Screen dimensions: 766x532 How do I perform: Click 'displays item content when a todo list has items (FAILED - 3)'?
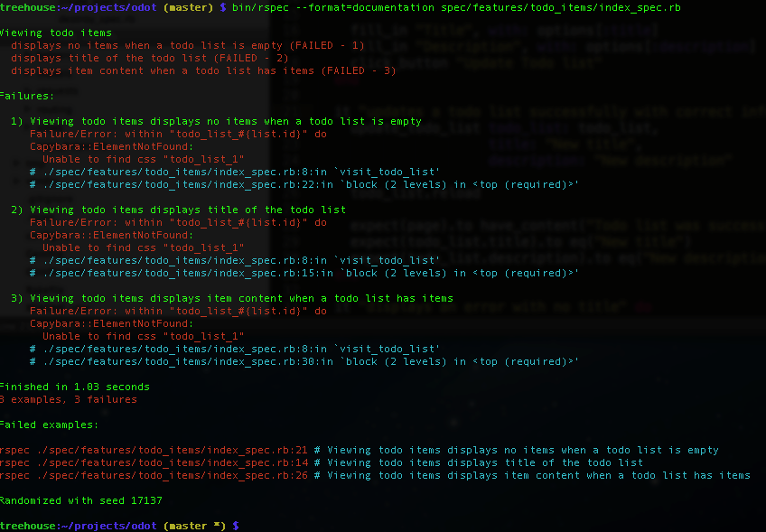(x=203, y=70)
